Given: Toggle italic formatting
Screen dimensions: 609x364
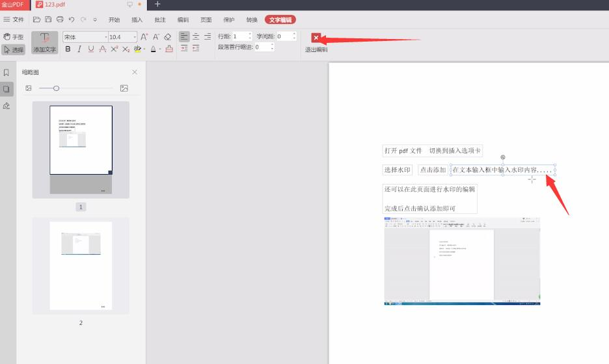Looking at the screenshot, I should coord(79,49).
